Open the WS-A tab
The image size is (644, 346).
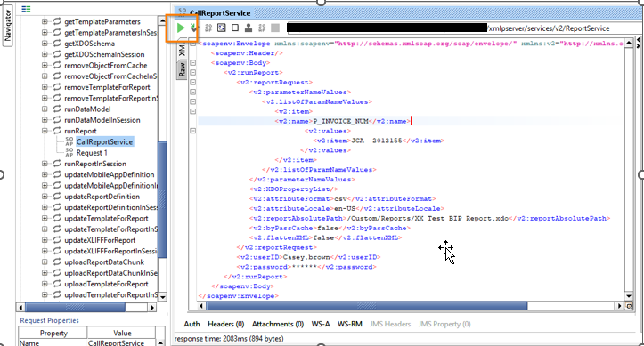point(321,324)
